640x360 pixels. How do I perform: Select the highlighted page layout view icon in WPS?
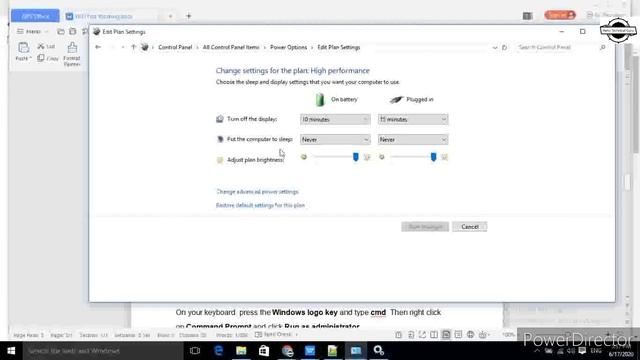tap(446, 335)
